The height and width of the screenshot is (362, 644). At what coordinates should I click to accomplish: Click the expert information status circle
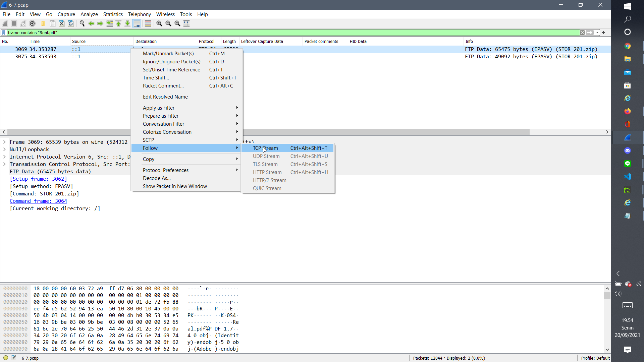[x=6, y=358]
